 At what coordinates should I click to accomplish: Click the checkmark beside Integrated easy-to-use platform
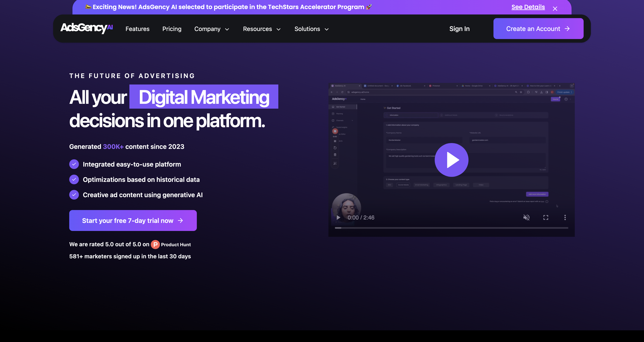pos(74,164)
